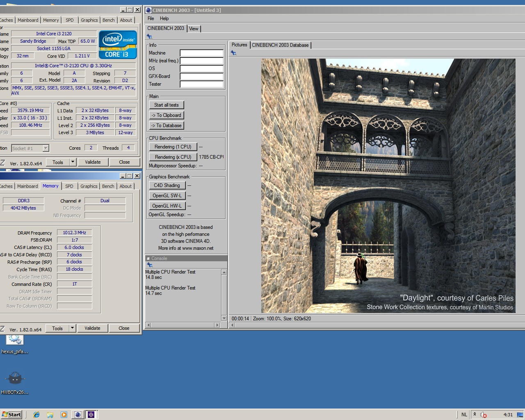This screenshot has height=420, width=525.
Task: Click the MHz (real freq.) input field
Action: click(202, 61)
